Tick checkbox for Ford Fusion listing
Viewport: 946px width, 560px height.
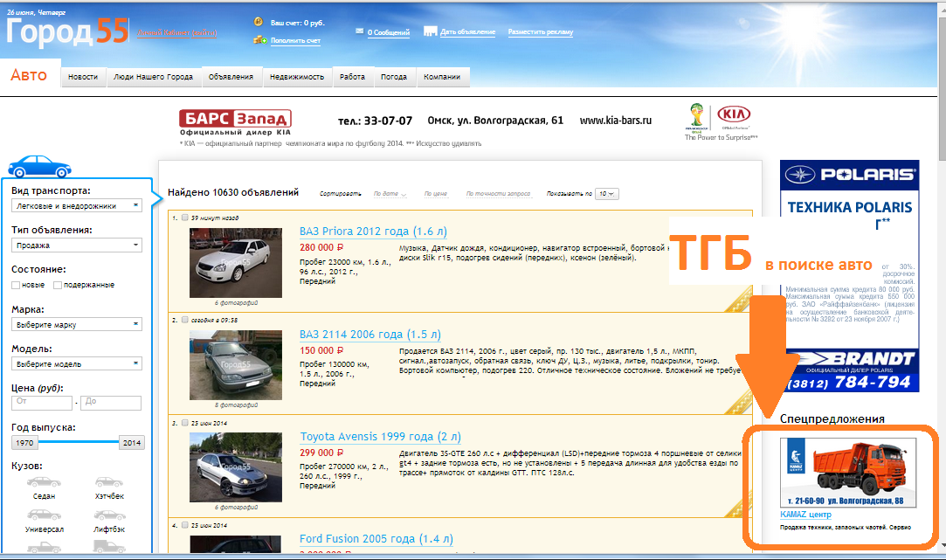pos(185,525)
